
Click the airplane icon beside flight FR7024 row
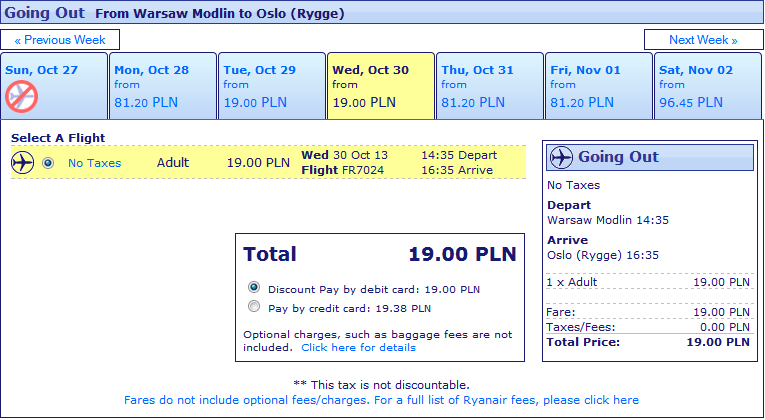coord(22,162)
